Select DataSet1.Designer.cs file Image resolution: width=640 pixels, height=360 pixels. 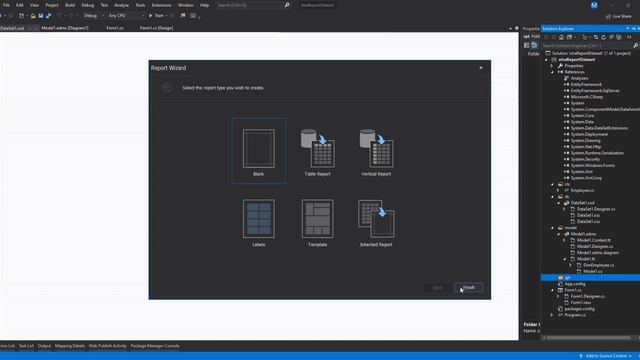pos(596,209)
